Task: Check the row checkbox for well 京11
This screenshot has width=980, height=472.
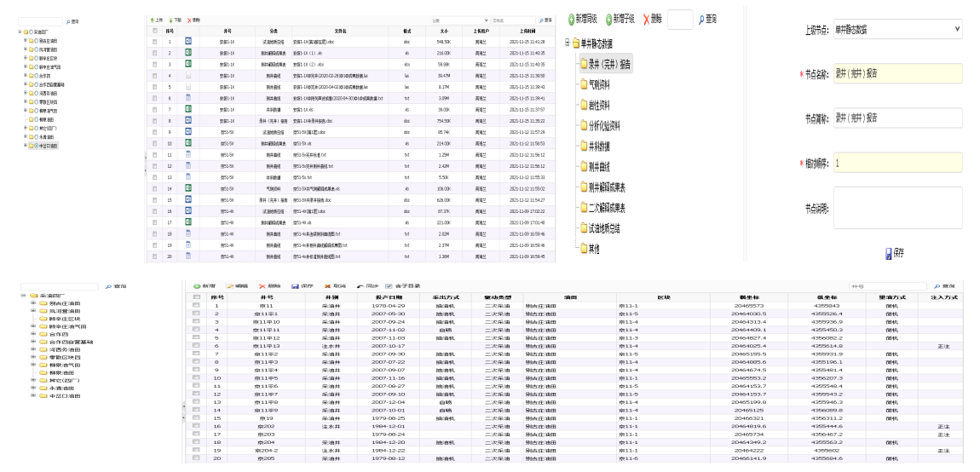Action: (x=197, y=305)
